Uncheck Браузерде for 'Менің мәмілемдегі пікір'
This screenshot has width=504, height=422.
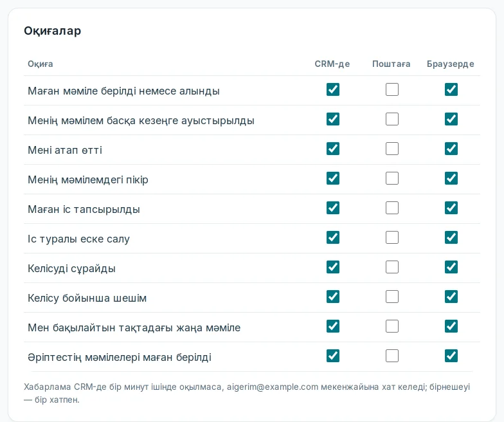[451, 178]
